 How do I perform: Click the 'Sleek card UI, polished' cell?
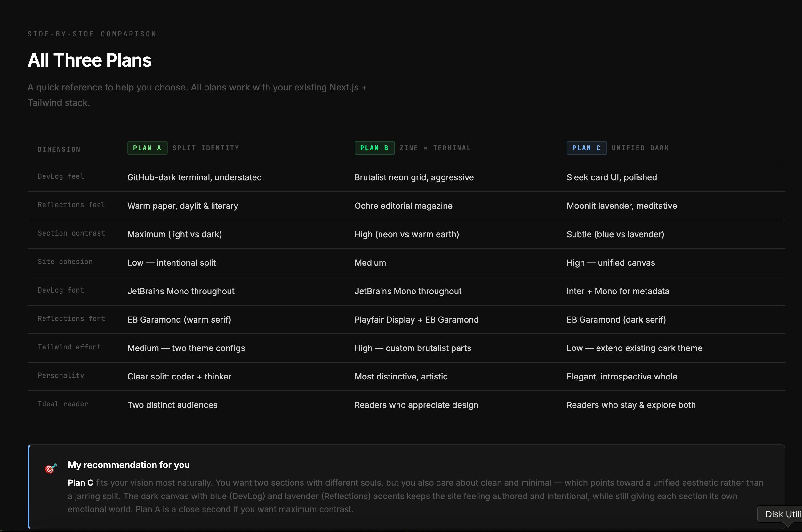point(612,177)
